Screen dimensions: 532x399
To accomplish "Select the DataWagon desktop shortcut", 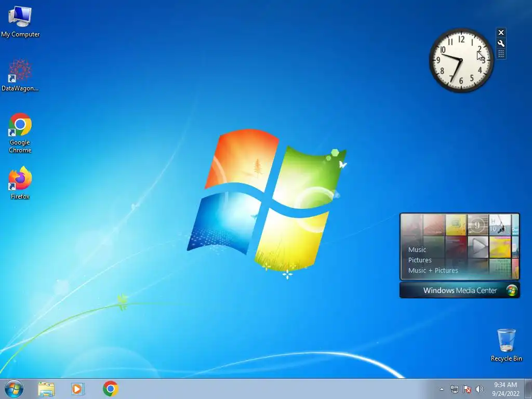I will point(20,75).
